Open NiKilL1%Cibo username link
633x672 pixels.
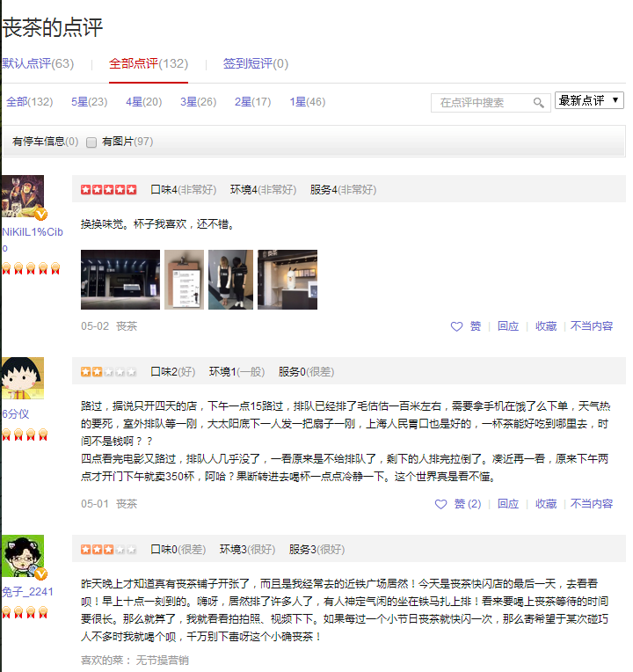point(33,240)
